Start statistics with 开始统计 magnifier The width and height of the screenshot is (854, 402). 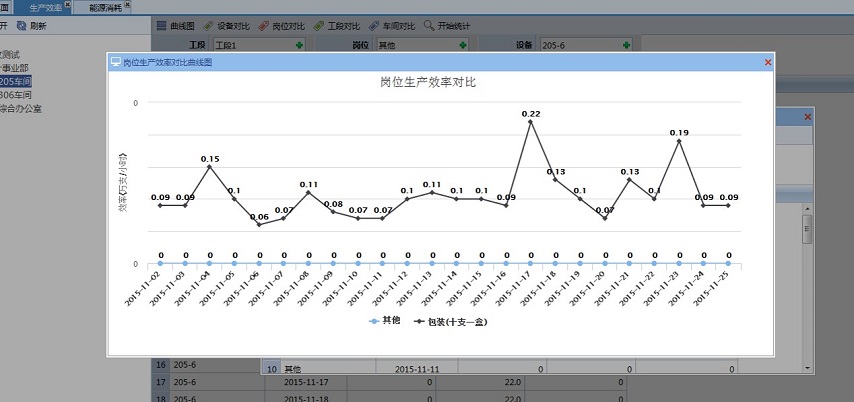tap(447, 25)
